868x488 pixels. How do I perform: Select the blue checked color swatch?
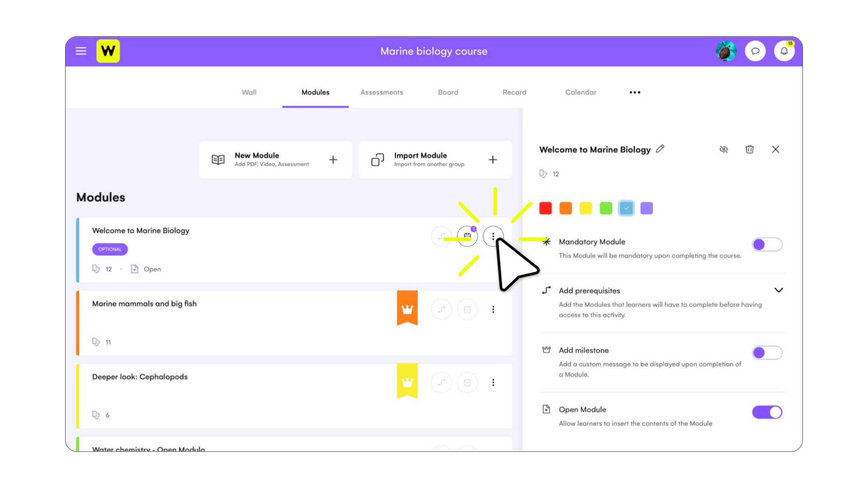pos(626,208)
